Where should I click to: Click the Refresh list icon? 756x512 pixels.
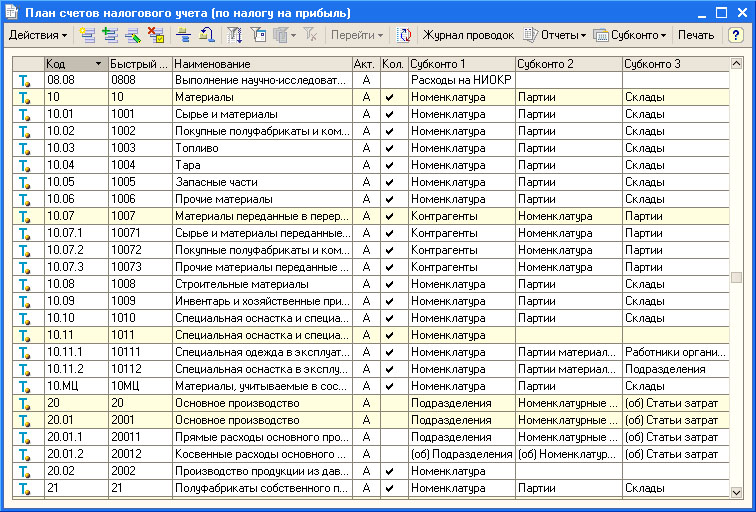click(404, 35)
